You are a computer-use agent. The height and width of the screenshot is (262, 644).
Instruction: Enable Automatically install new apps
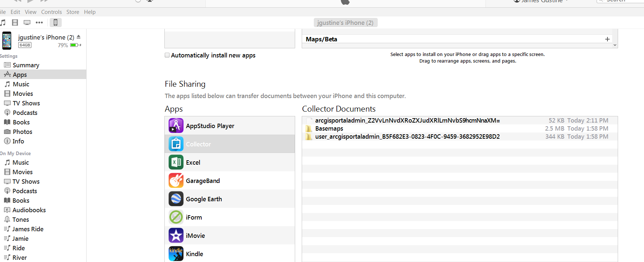(167, 55)
